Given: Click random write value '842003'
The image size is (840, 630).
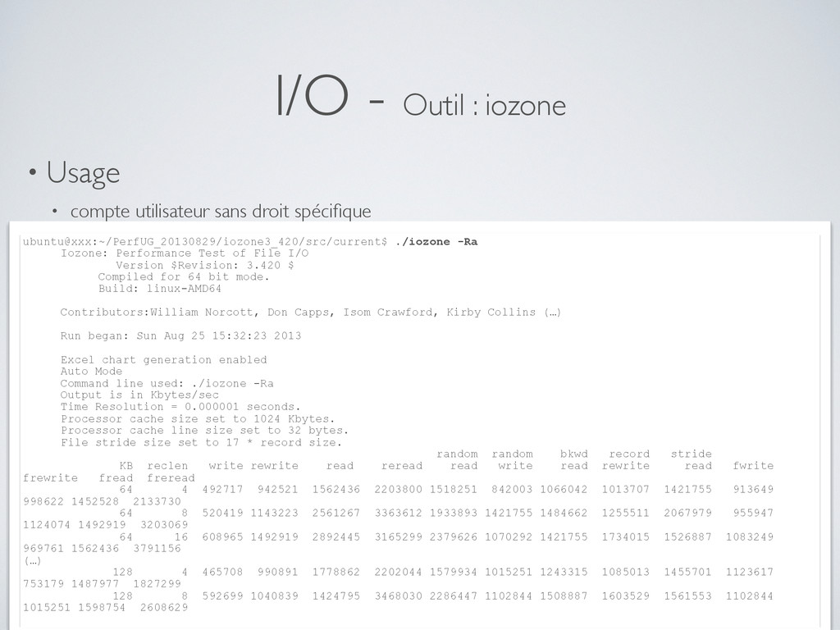Looking at the screenshot, I should pyautogui.click(x=512, y=490).
